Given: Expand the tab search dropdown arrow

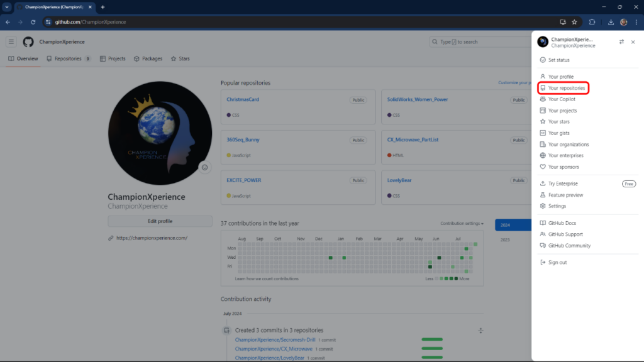Looking at the screenshot, I should (7, 7).
